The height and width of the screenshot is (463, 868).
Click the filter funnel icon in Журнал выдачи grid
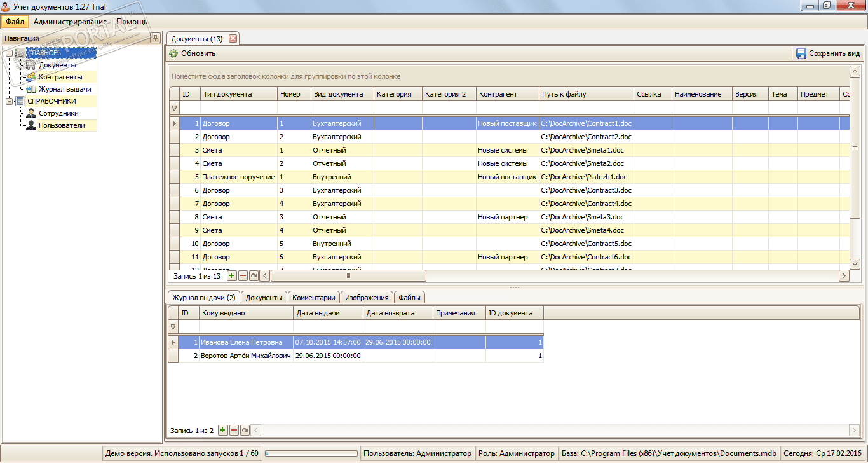pyautogui.click(x=173, y=326)
